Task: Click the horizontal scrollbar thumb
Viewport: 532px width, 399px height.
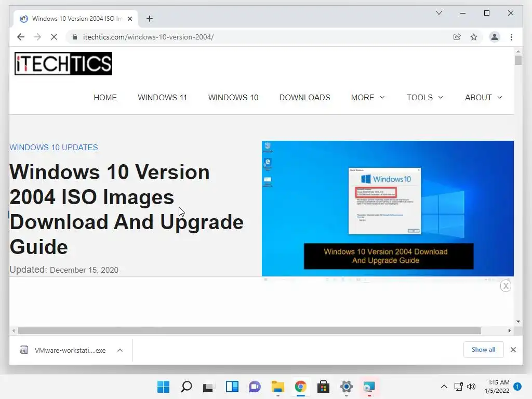Action: tap(249, 330)
